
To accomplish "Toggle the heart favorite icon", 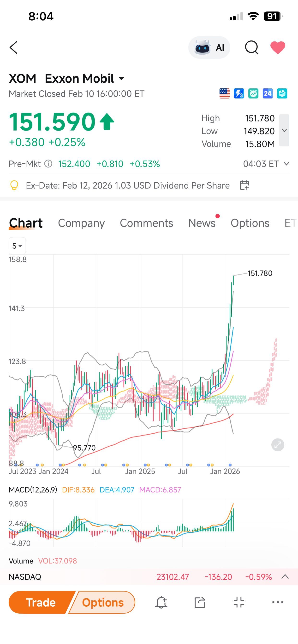I will pos(278,47).
